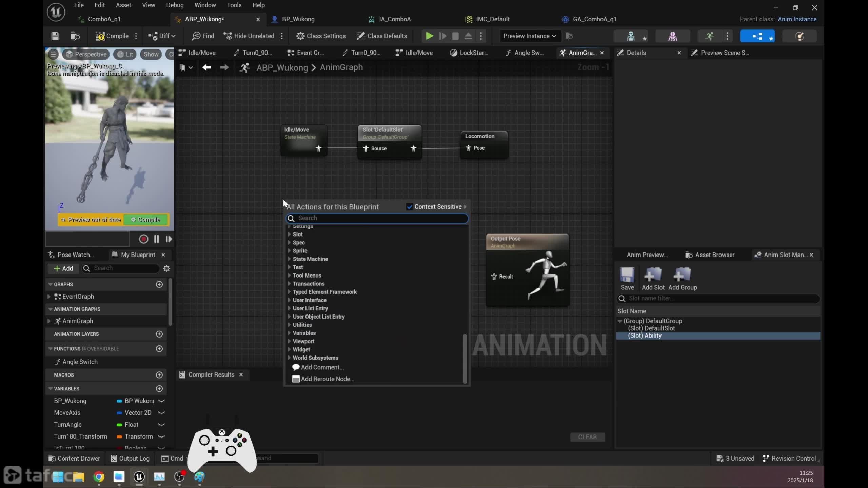
Task: Open the graph bookmarks dropdown
Action: pyautogui.click(x=186, y=67)
